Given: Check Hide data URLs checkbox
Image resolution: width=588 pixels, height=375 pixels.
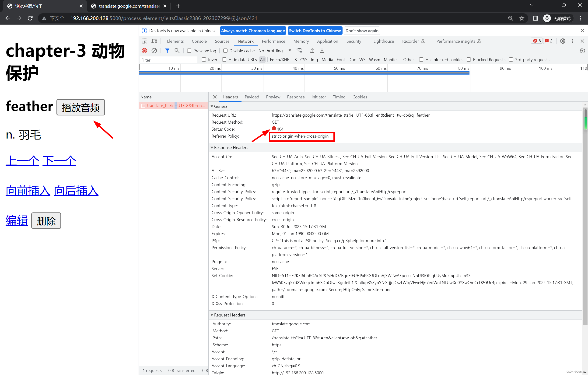Looking at the screenshot, I should (x=224, y=59).
